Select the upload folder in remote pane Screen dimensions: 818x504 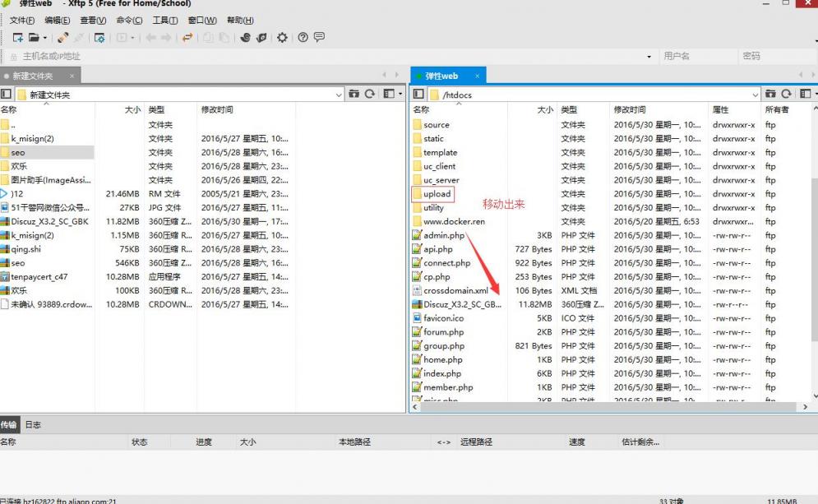(437, 194)
